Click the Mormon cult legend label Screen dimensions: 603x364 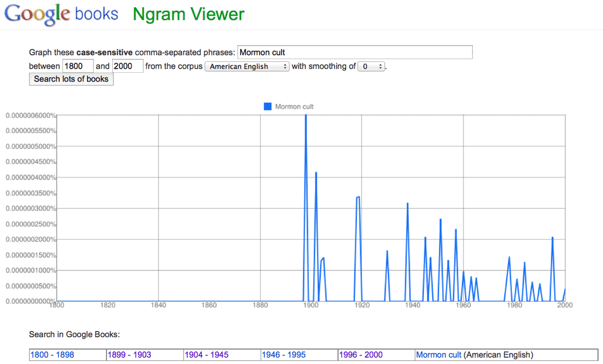click(294, 107)
